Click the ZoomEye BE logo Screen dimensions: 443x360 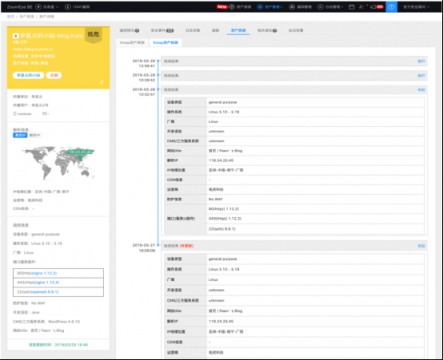pos(19,7)
